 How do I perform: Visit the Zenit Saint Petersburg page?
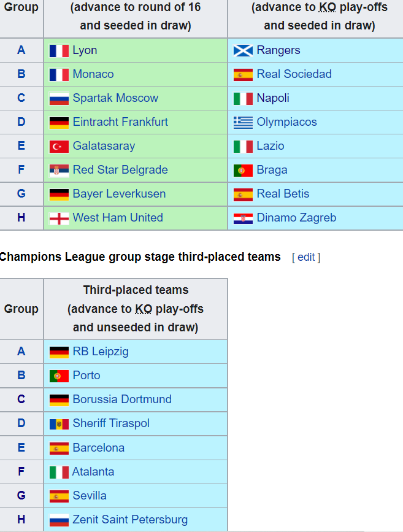tap(130, 520)
